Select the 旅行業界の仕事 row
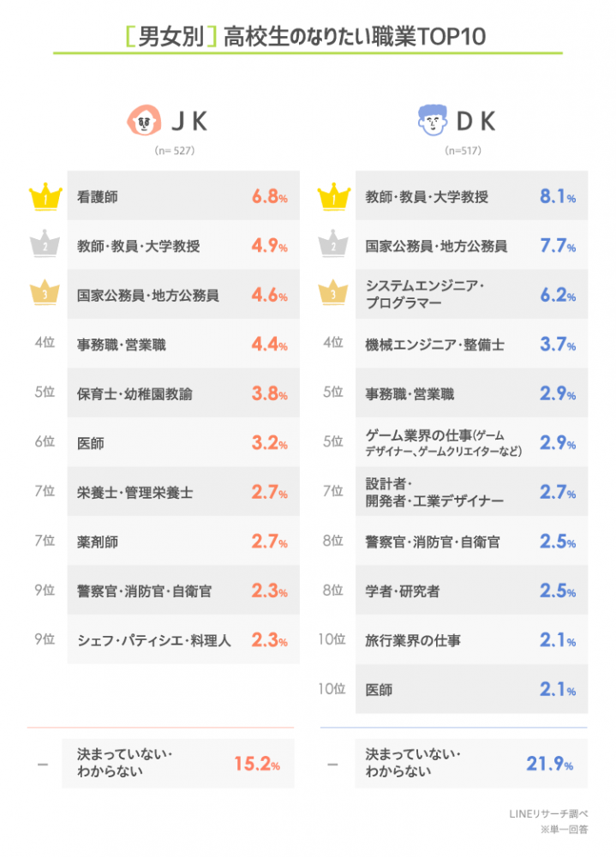 click(x=471, y=640)
